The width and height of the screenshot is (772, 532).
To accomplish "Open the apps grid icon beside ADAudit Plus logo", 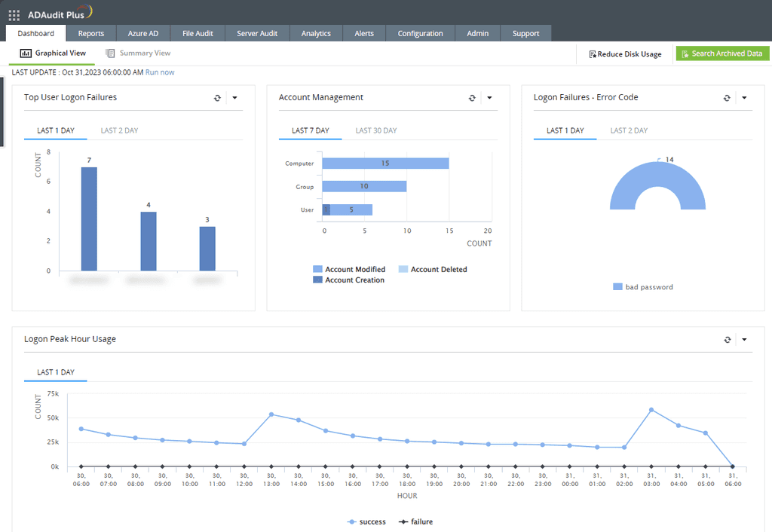I will (x=13, y=14).
